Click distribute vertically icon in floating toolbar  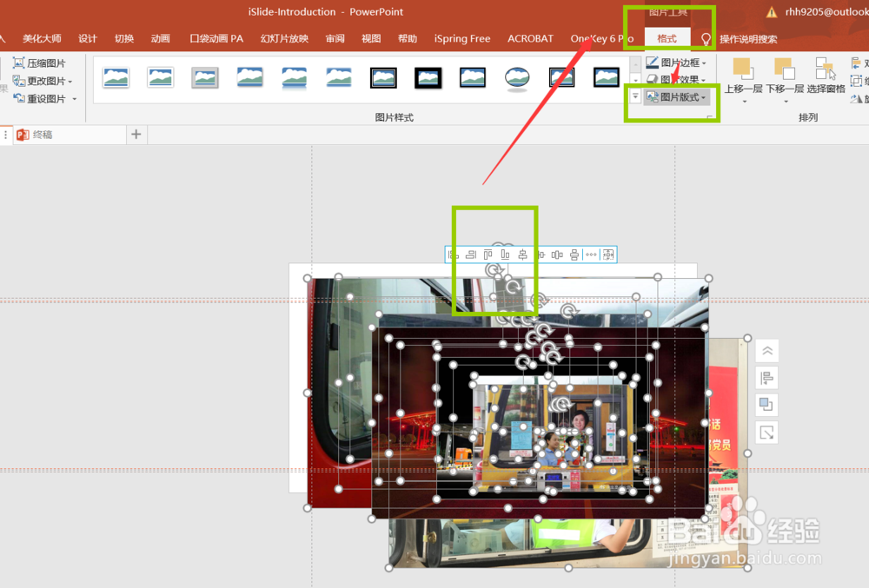click(574, 254)
